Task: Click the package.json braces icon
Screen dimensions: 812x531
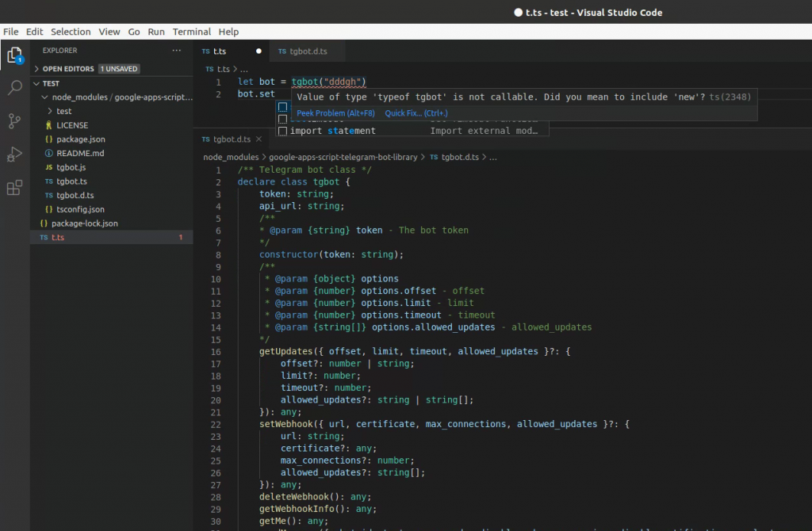Action: tap(48, 139)
